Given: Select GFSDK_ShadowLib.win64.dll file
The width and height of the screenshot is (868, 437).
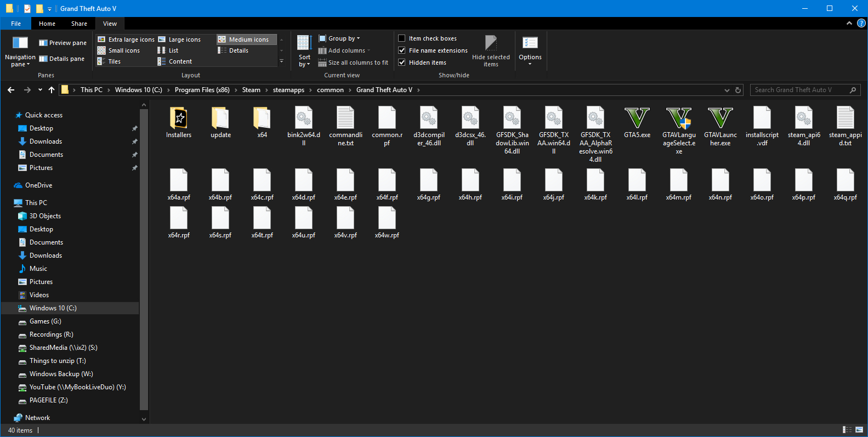Looking at the screenshot, I should [x=512, y=130].
